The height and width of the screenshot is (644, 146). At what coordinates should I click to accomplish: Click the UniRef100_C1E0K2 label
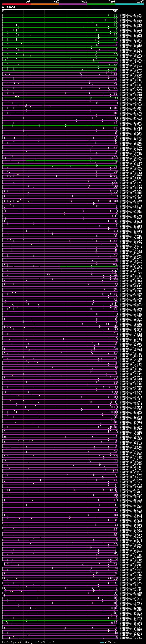[x=131, y=296]
